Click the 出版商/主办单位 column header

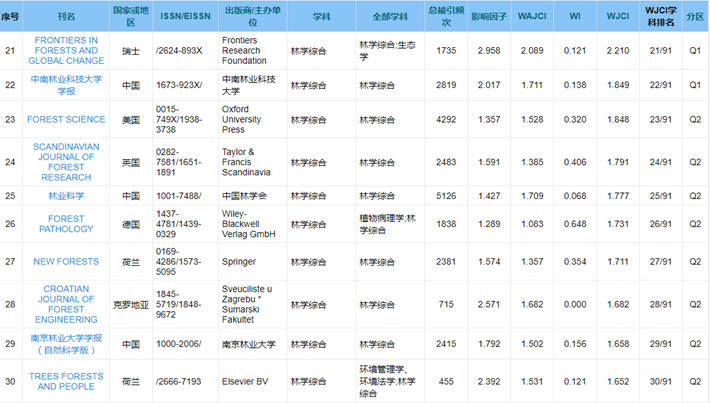click(251, 16)
